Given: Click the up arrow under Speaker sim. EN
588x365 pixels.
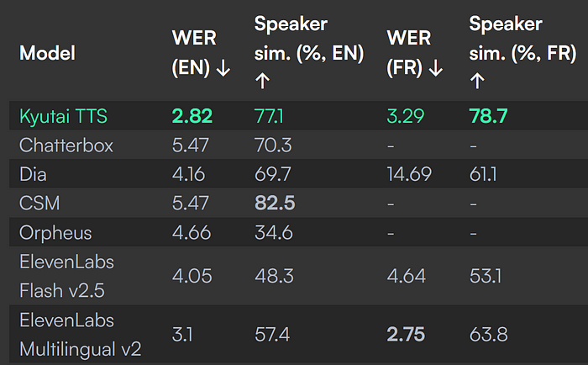Looking at the screenshot, I should (262, 81).
